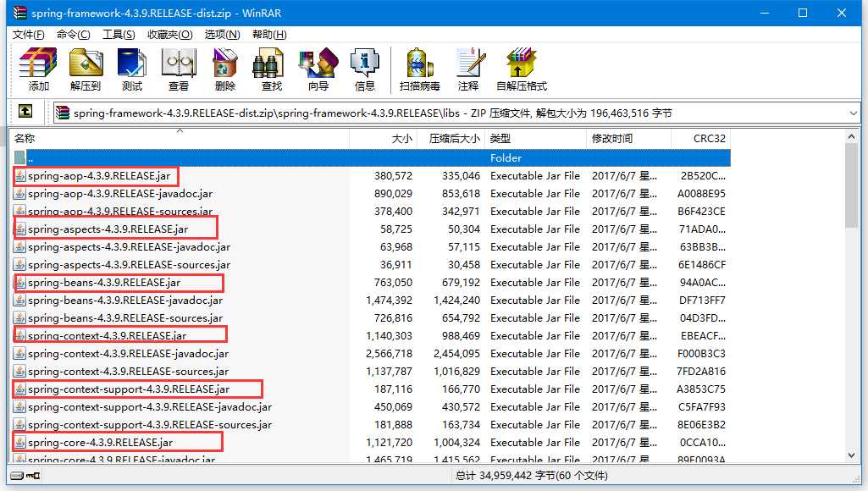The height and width of the screenshot is (491, 868).
Task: Select spring-aspects-4.3.9.RELEASE-sources.jar file
Action: [x=129, y=265]
